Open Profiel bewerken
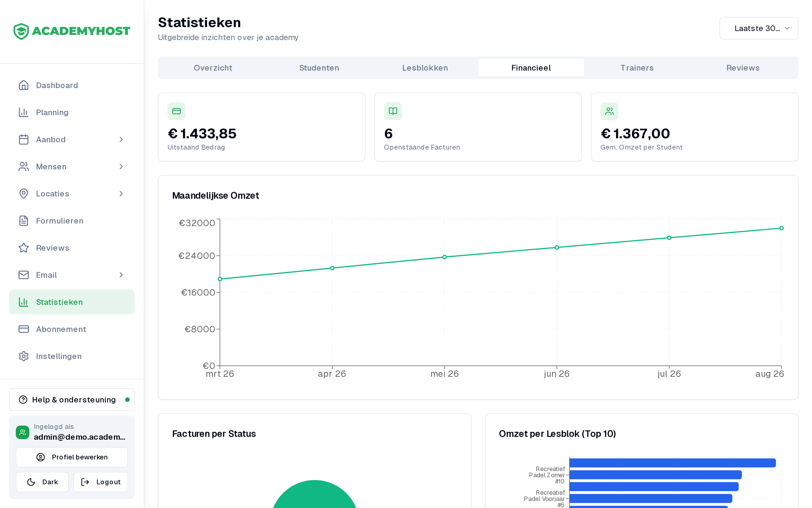812x508 pixels. [x=72, y=457]
